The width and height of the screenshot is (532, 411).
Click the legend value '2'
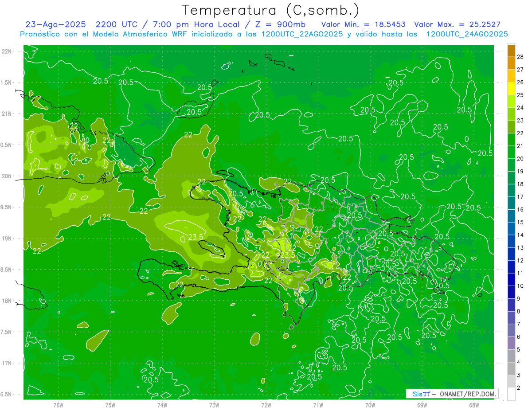point(519,388)
